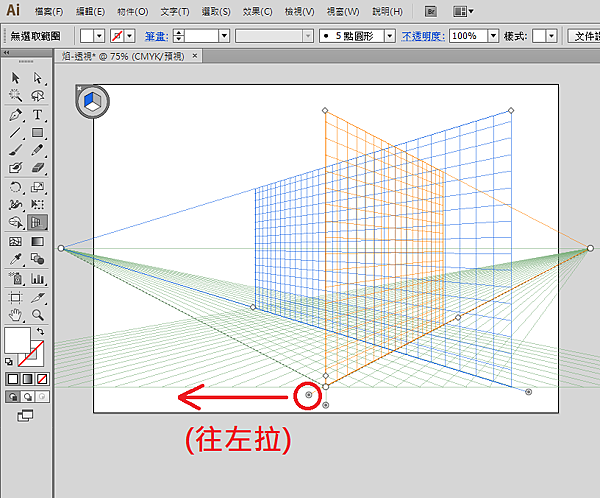Screen dimensions: 600x498
Task: Swap fill and stroke colors
Action: coord(40,331)
